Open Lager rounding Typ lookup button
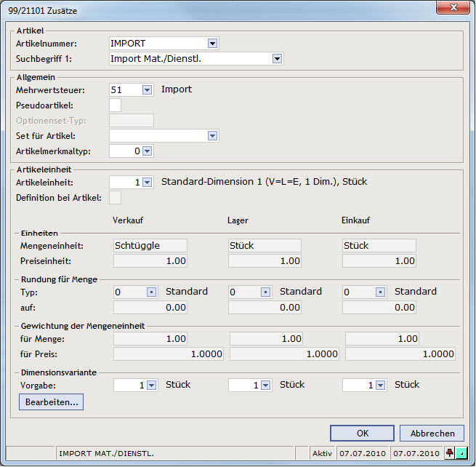Image resolution: width=476 pixels, height=467 pixels. pyautogui.click(x=266, y=292)
